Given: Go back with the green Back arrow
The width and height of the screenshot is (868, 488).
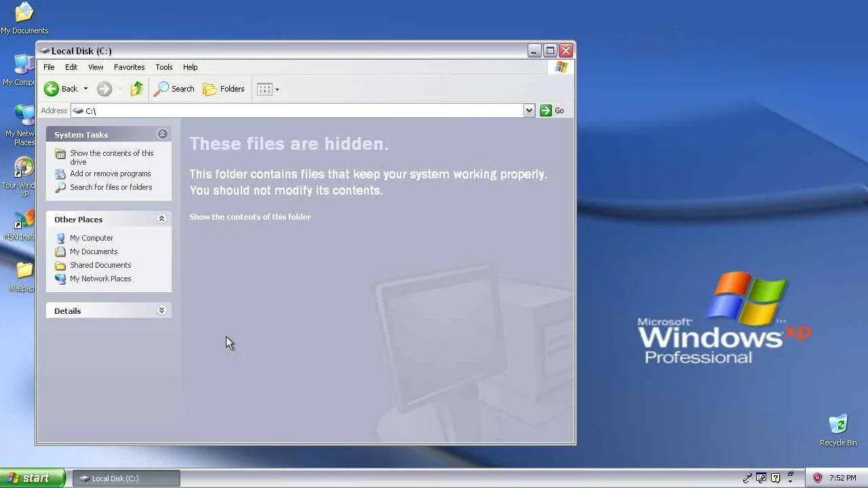Looking at the screenshot, I should (x=61, y=89).
